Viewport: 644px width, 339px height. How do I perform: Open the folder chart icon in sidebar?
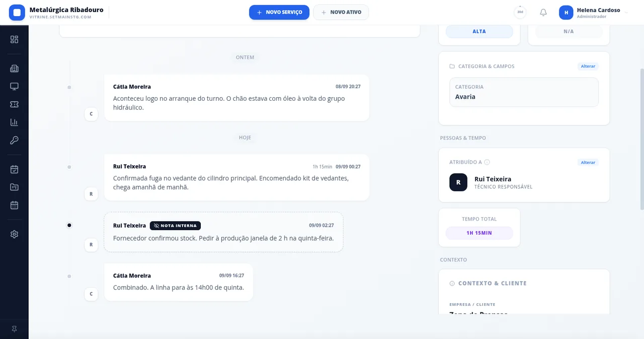coord(14,187)
